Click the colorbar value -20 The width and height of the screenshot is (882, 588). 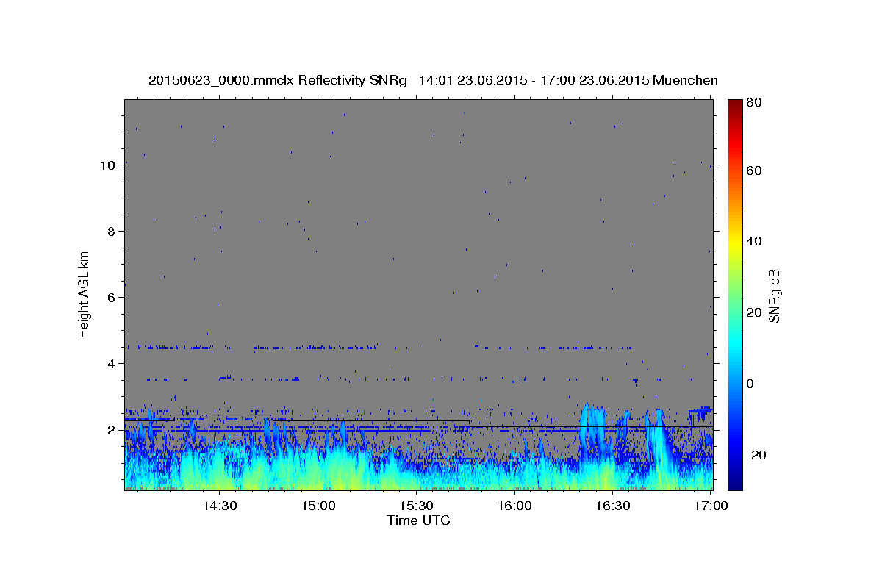tap(758, 455)
